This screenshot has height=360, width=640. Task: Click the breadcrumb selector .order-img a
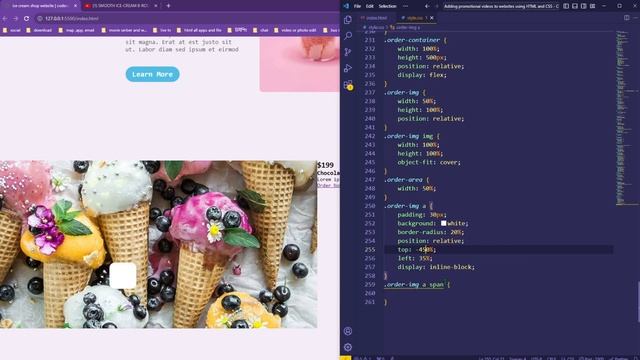coord(405,27)
